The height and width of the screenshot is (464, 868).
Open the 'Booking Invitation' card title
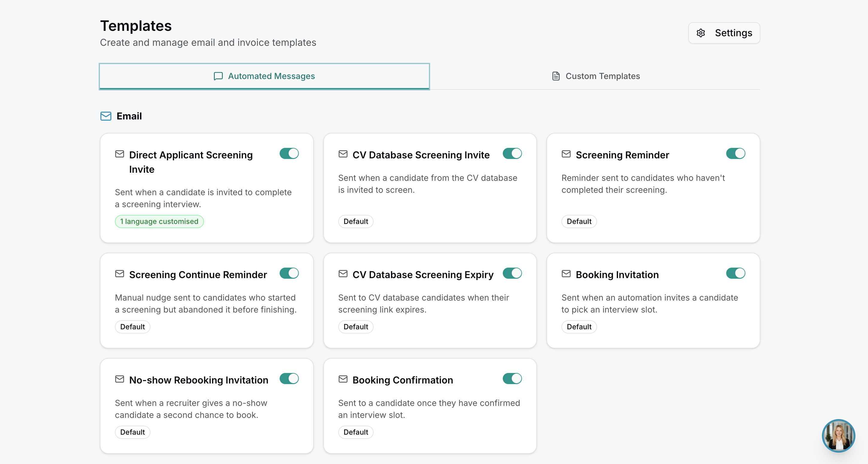(617, 275)
